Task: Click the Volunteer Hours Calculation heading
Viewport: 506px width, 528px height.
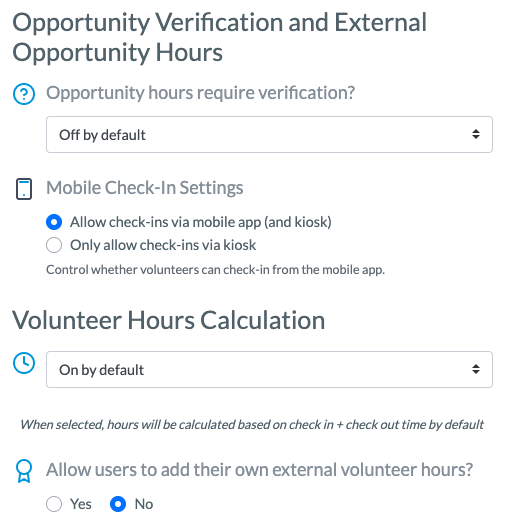Action: (x=169, y=320)
